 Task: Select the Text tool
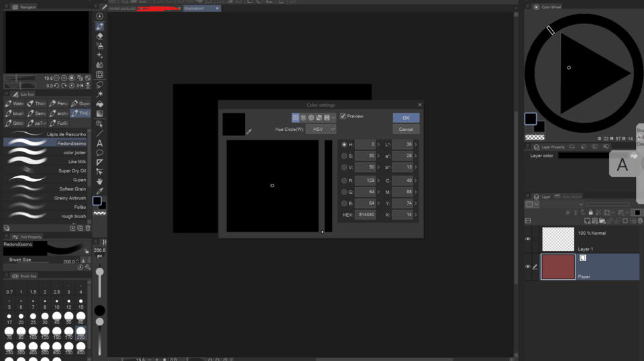point(100,143)
